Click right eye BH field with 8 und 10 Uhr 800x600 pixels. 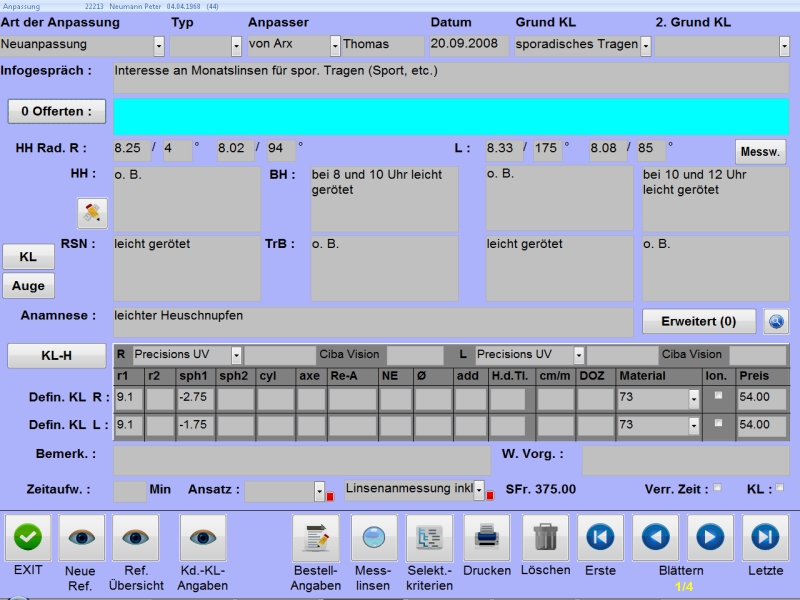[384, 199]
